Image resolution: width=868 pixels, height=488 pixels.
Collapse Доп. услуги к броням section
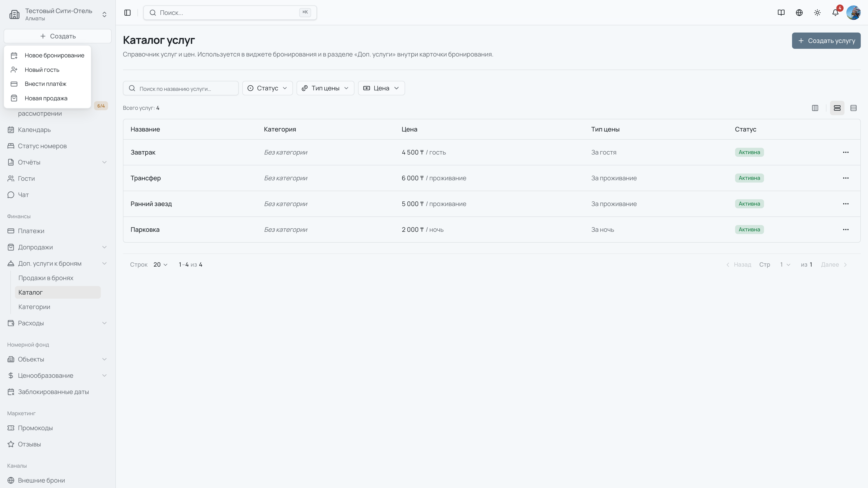coord(57,263)
